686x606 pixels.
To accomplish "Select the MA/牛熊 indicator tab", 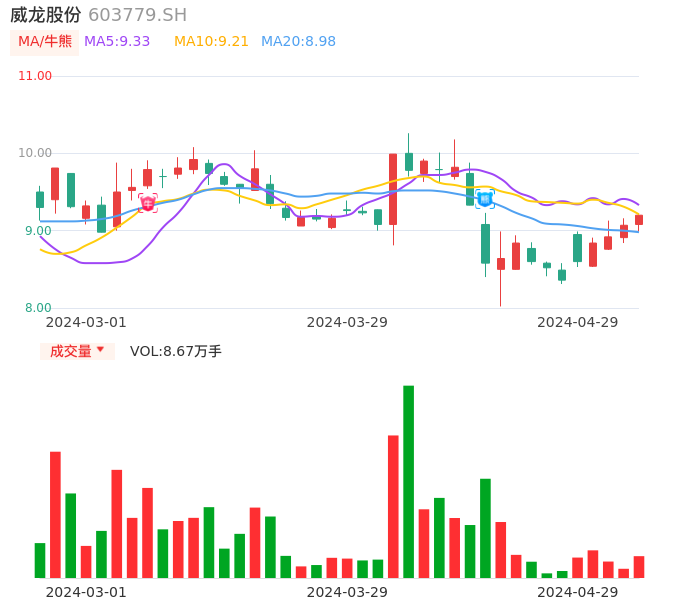I will pos(45,42).
